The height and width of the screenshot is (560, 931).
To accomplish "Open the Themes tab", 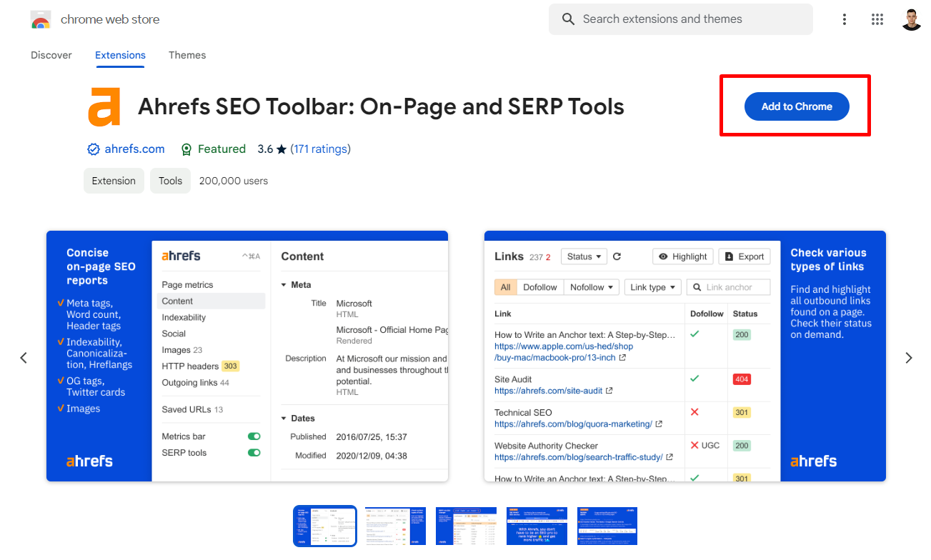I will pyautogui.click(x=187, y=55).
